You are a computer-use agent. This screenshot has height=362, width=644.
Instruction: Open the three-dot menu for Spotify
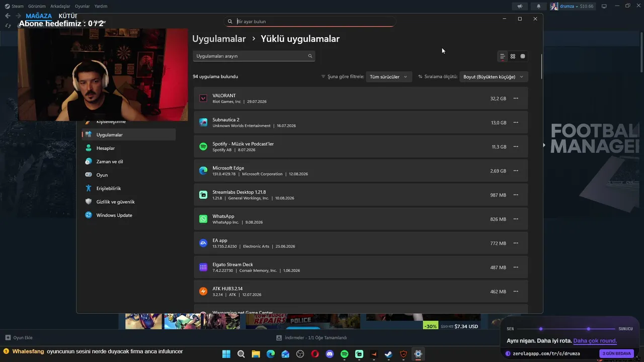pos(515,147)
